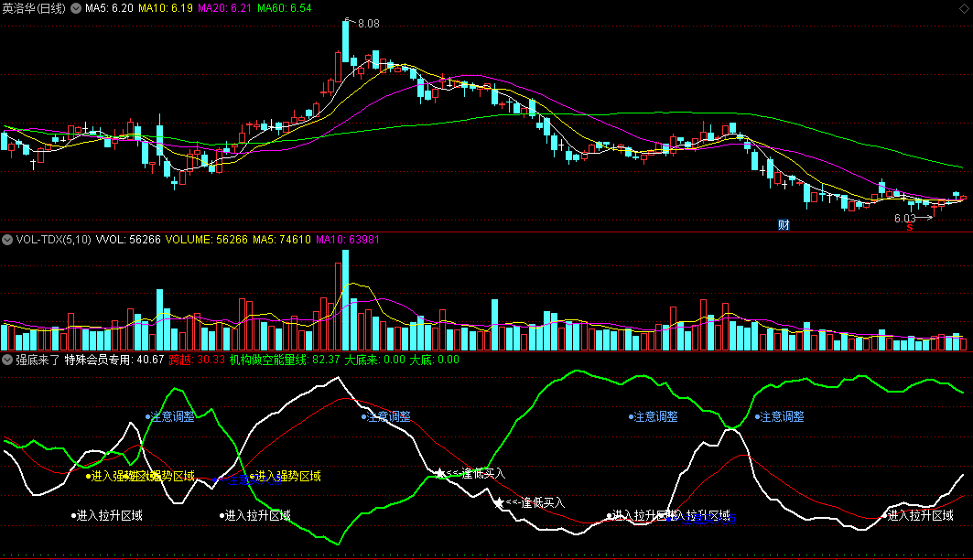This screenshot has height=560, width=973.
Task: Select the 英洛华(日线) chart title
Action: point(34,8)
